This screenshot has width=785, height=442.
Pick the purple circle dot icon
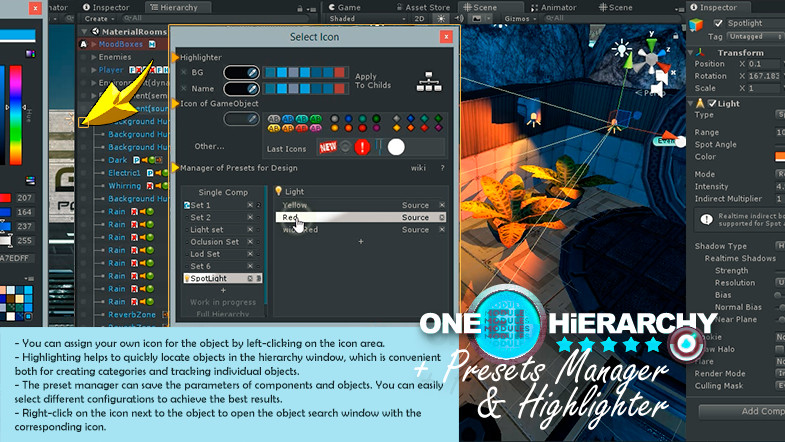pos(376,128)
